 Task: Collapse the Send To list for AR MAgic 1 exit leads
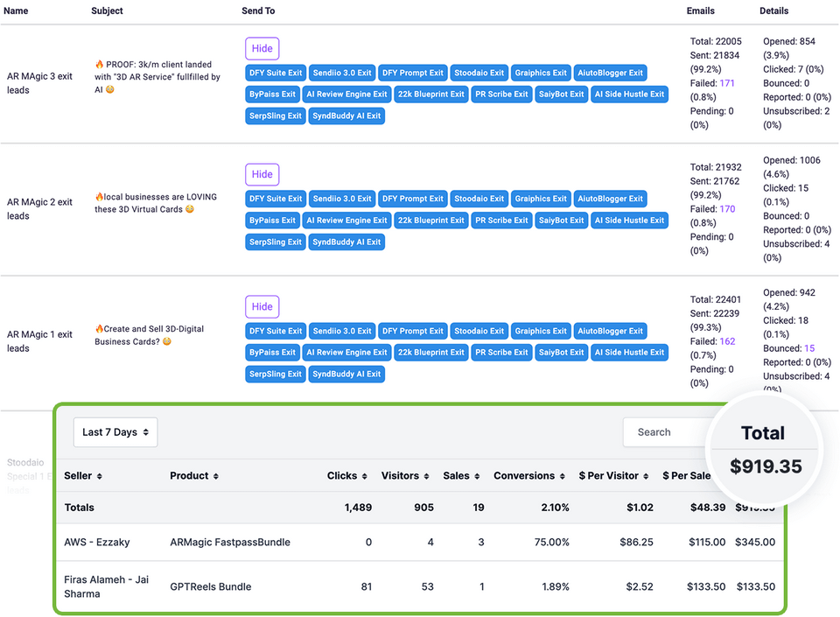[x=262, y=306]
